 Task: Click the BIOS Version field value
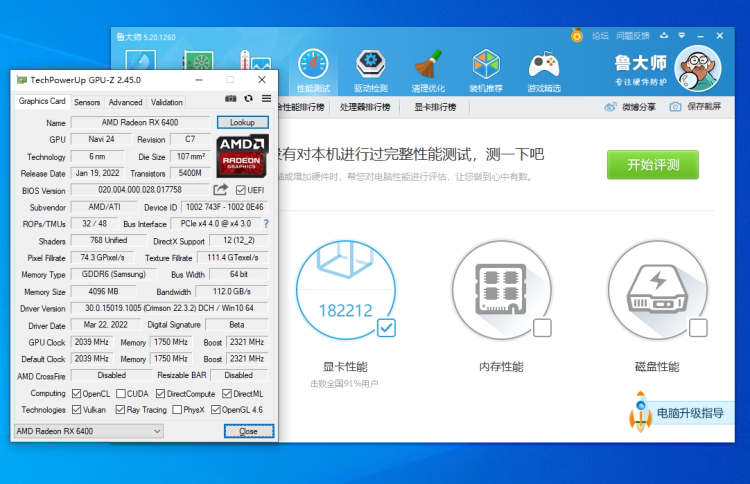pyautogui.click(x=140, y=190)
